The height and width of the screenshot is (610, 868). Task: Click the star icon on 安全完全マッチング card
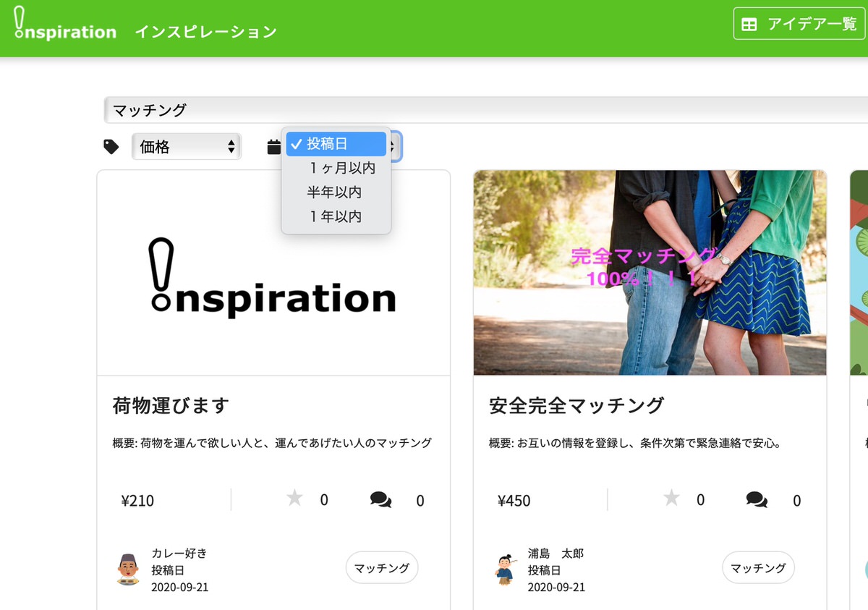coord(671,498)
